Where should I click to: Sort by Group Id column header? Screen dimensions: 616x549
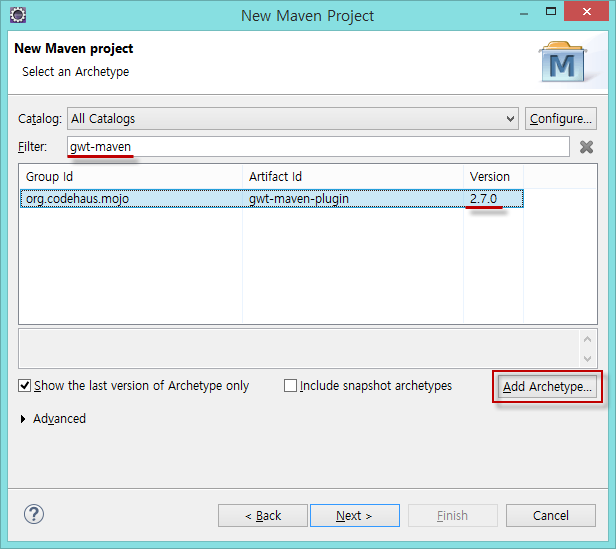coord(130,176)
